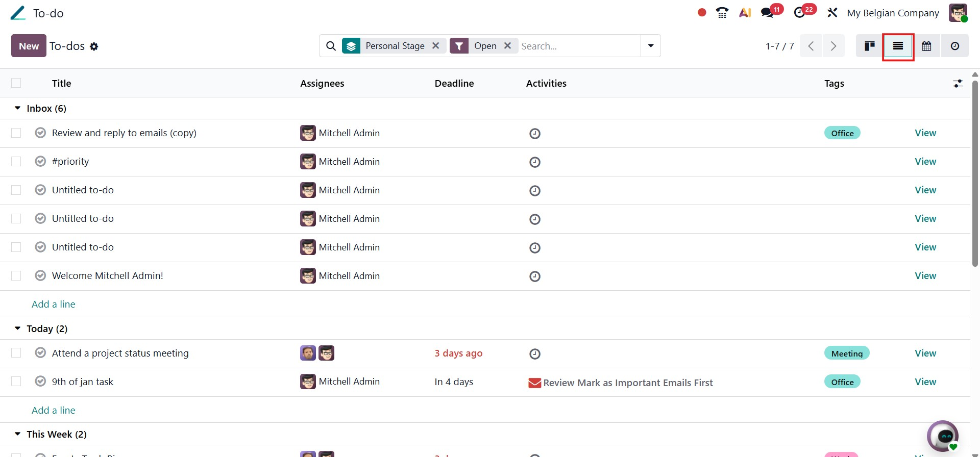Open the To-dos settings gear
Image resolution: width=980 pixels, height=457 pixels.
click(94, 46)
